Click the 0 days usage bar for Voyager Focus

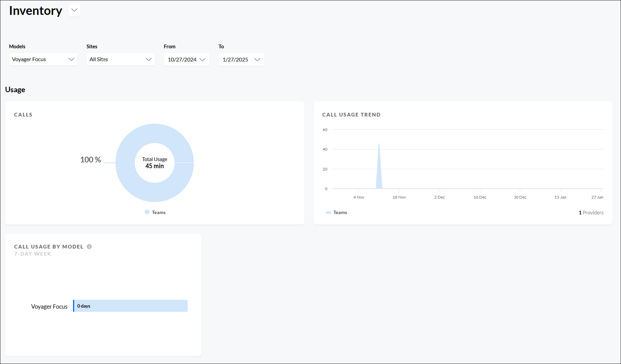click(x=130, y=306)
